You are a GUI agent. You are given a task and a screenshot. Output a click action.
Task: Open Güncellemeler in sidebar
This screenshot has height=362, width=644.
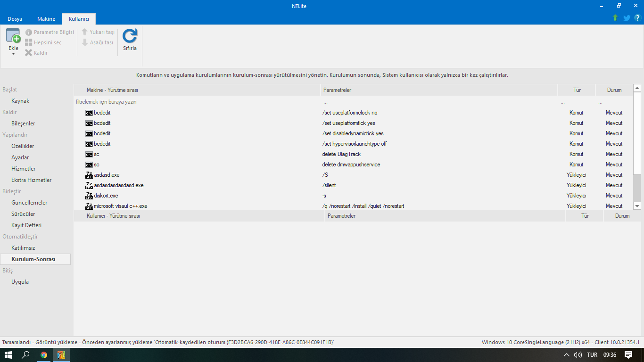[x=29, y=203]
